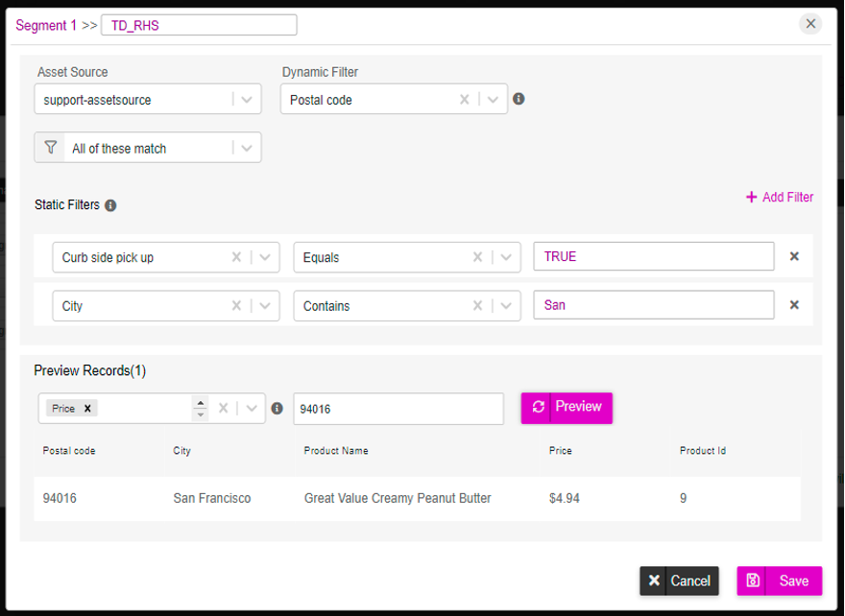This screenshot has width=845, height=616.
Task: Increase the preview columns stepper
Action: click(201, 403)
